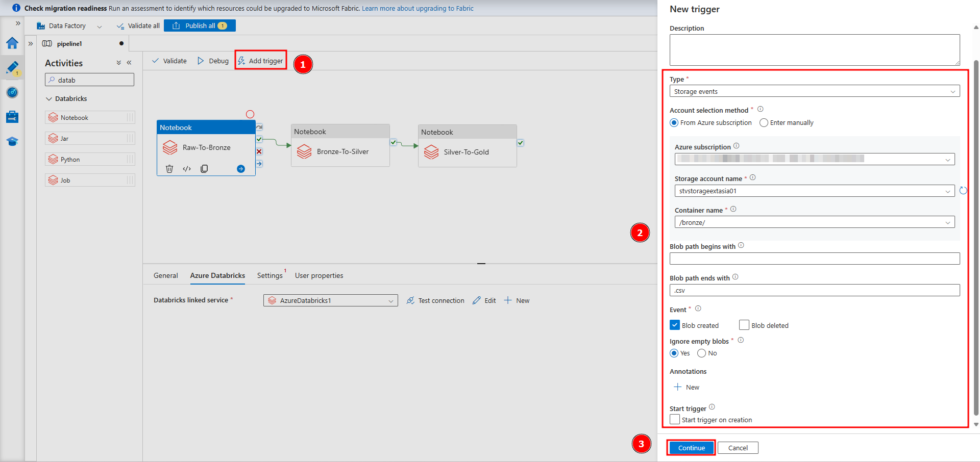Select Enter manually account selection method
980x462 pixels.
(764, 123)
